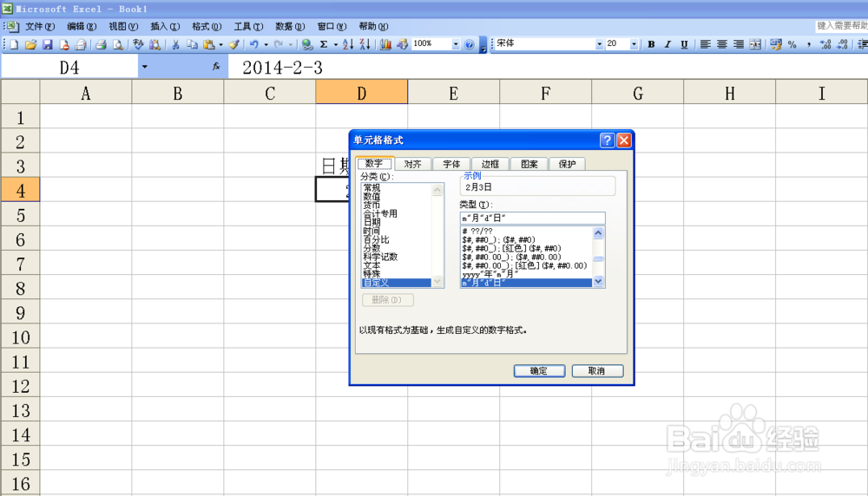This screenshot has width=868, height=496.
Task: Expand the font size 20 dropdown
Action: (x=634, y=44)
